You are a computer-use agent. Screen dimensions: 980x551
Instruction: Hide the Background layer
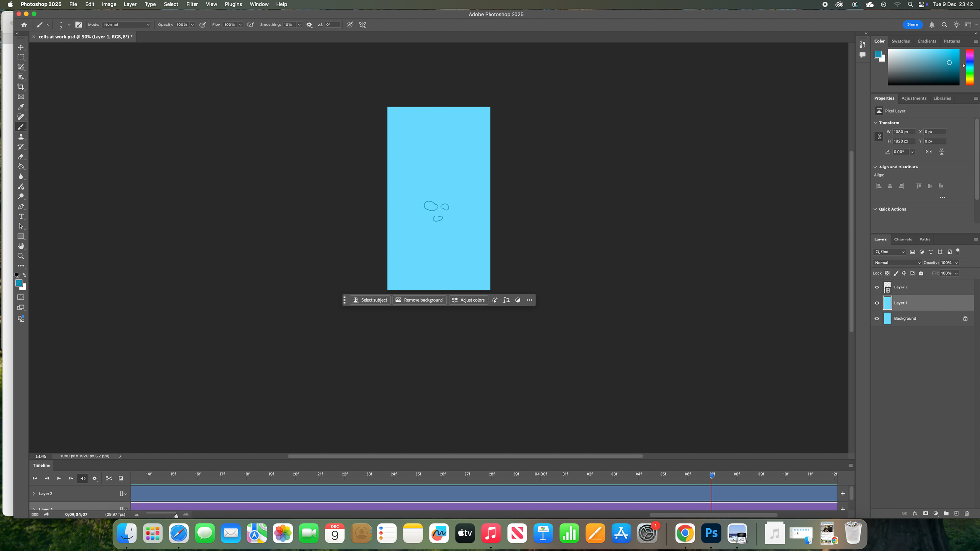tap(877, 319)
